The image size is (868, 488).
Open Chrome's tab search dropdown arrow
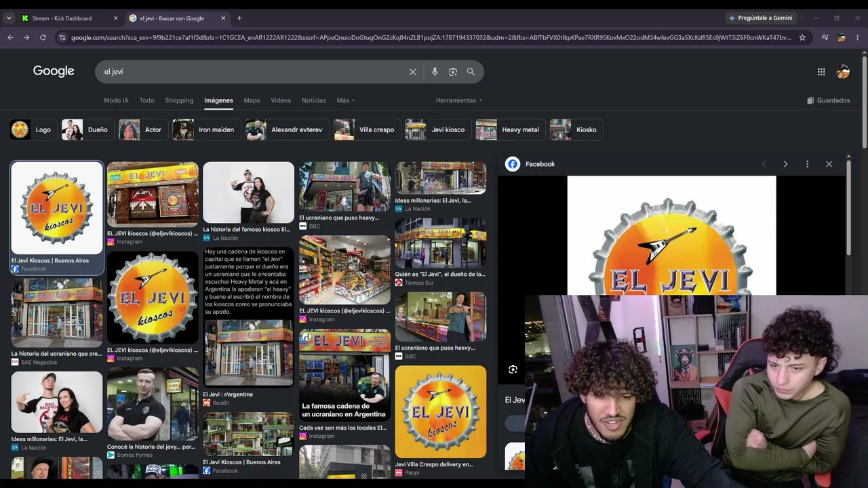(x=9, y=18)
